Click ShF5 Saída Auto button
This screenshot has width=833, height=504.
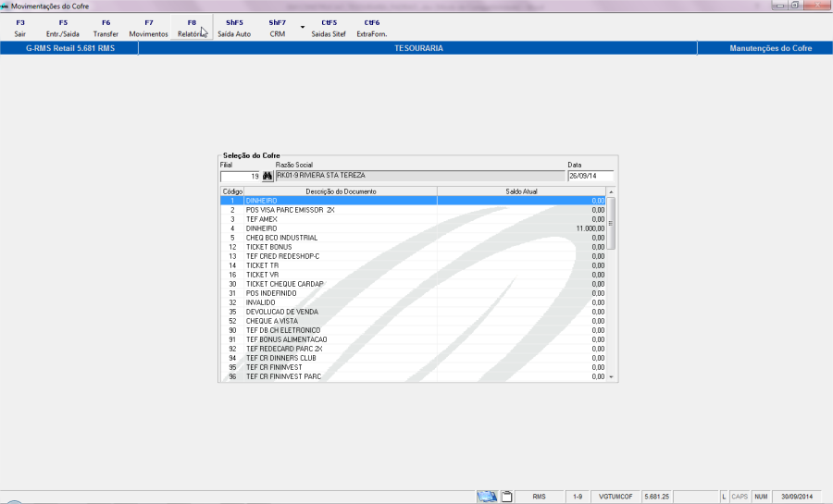click(234, 28)
